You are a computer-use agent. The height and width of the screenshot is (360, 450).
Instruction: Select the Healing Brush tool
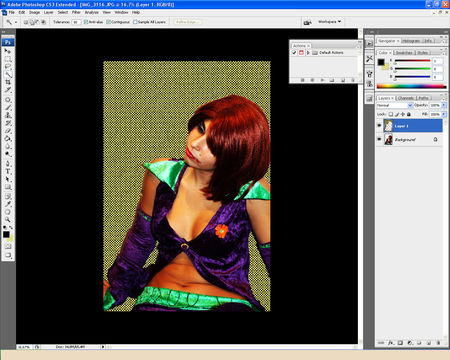point(8,100)
